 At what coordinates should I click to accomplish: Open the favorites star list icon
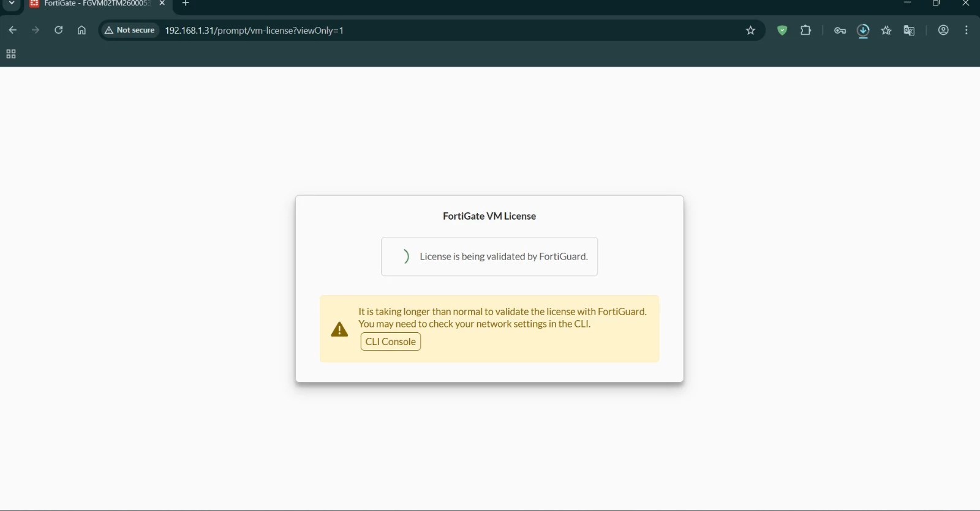tap(886, 31)
